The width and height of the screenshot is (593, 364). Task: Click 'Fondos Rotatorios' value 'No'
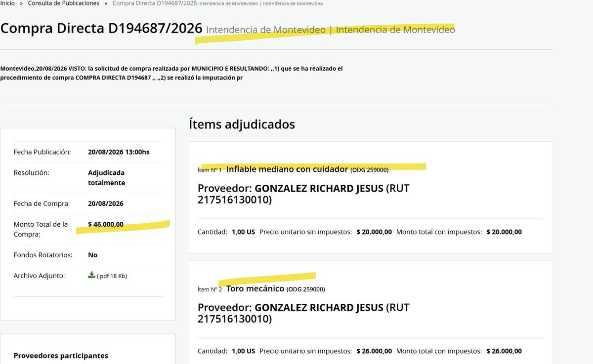coord(92,255)
